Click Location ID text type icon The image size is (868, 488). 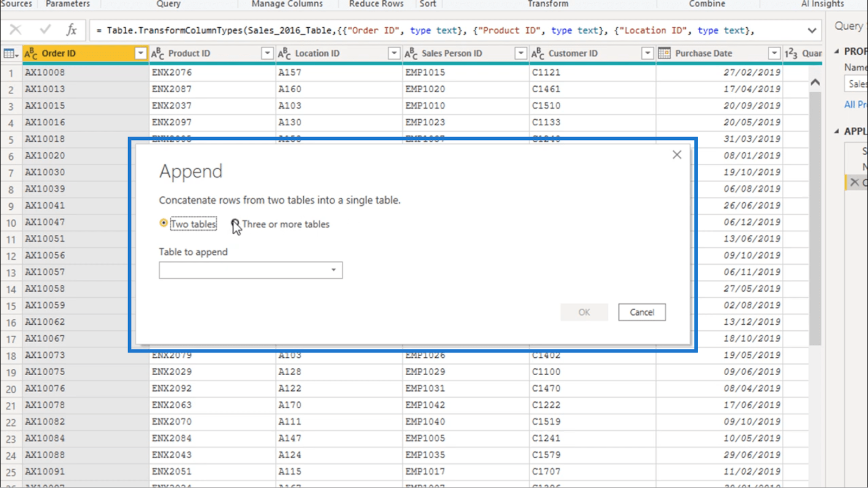(x=284, y=53)
